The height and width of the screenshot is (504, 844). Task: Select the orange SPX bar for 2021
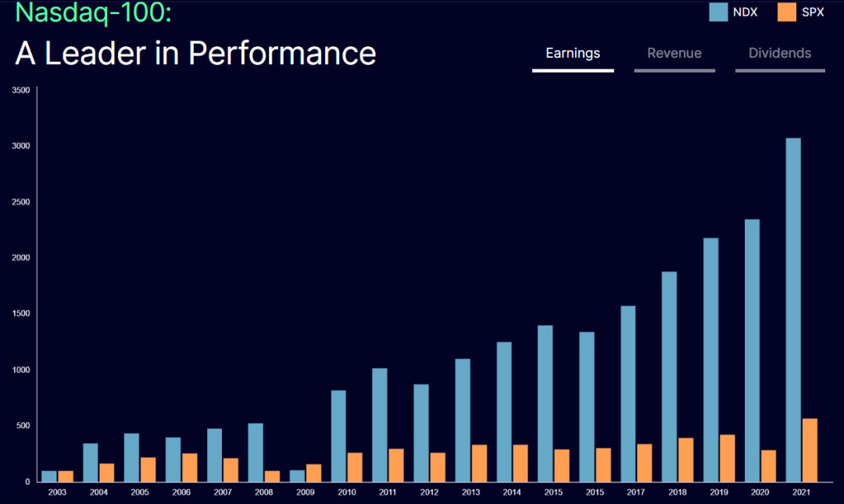pos(809,450)
